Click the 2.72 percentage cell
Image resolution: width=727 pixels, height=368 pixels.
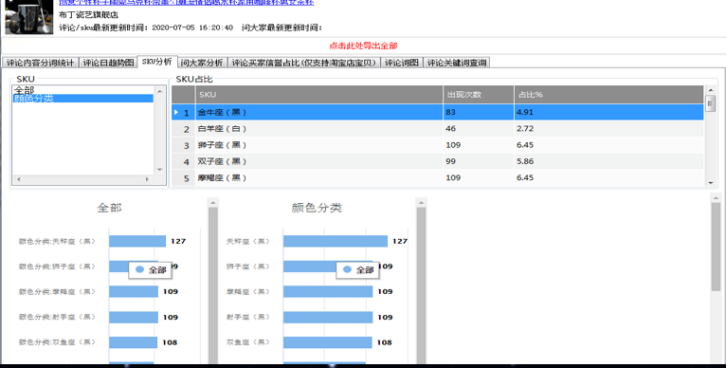pyautogui.click(x=609, y=128)
